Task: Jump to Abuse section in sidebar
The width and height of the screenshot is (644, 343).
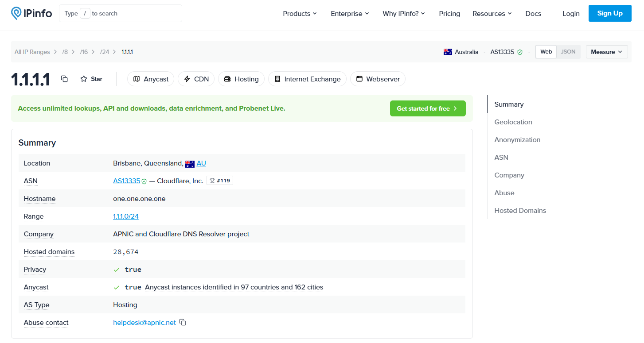Action: (504, 193)
